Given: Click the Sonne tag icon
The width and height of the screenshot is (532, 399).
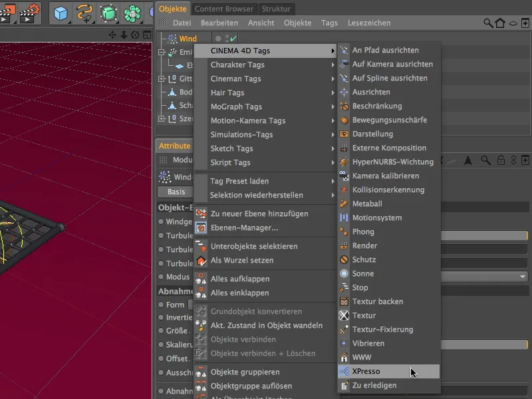Looking at the screenshot, I should [344, 273].
